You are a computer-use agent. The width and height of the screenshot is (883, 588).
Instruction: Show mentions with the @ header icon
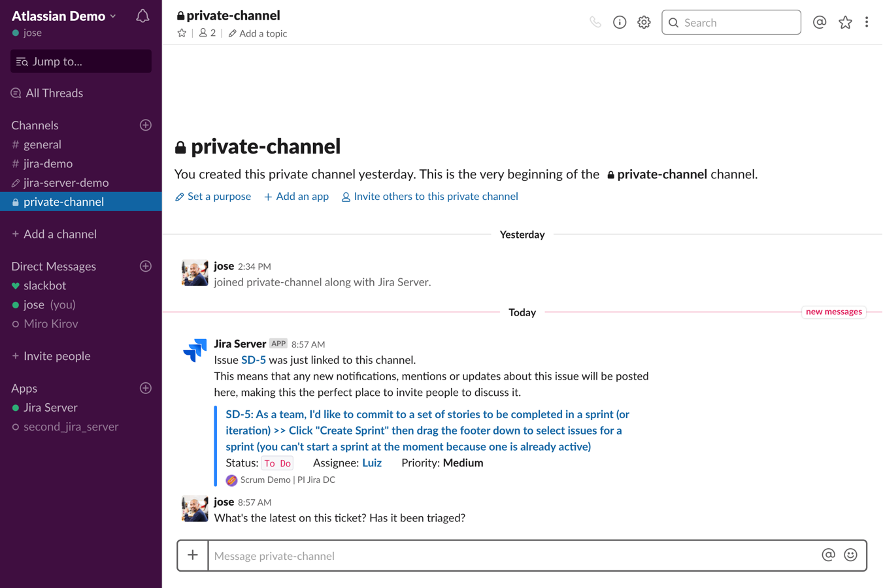click(x=820, y=22)
